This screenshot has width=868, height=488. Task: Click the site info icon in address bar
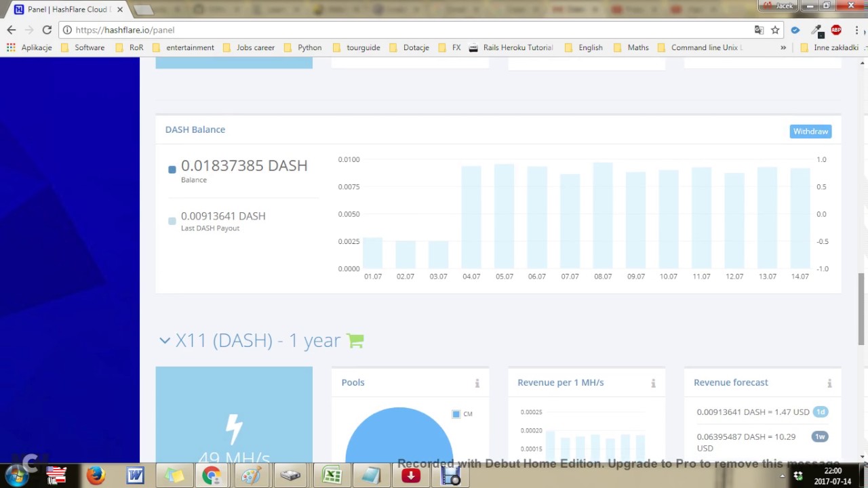point(67,30)
